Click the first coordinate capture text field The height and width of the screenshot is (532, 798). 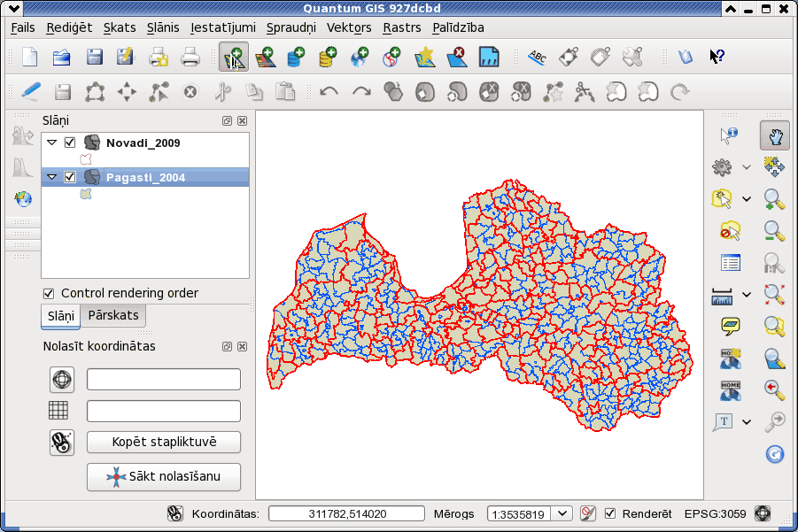pyautogui.click(x=164, y=380)
